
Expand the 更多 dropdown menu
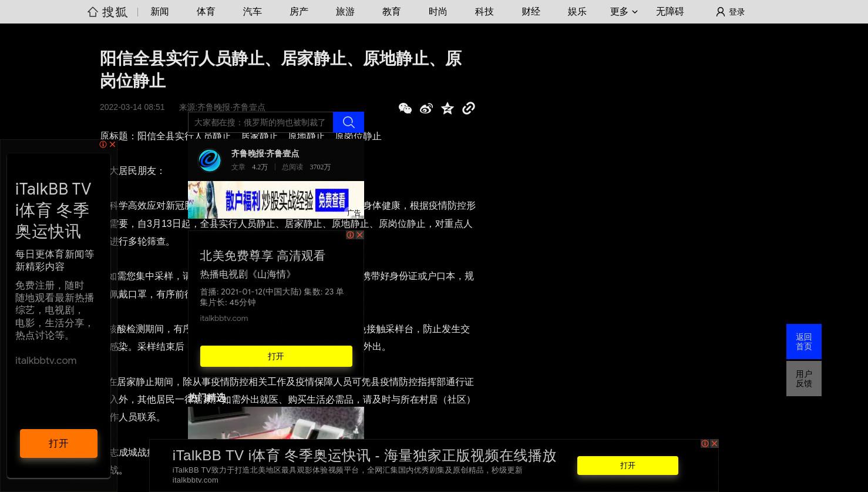click(624, 12)
